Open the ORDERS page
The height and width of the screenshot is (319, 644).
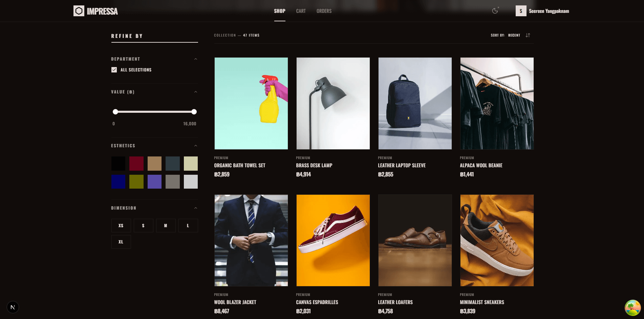click(324, 11)
